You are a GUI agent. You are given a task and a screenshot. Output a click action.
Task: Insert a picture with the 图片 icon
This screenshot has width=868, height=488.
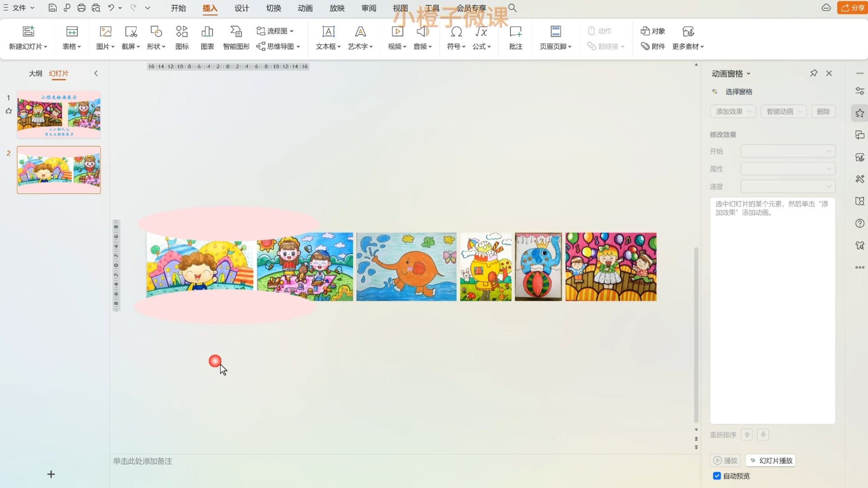click(x=105, y=32)
